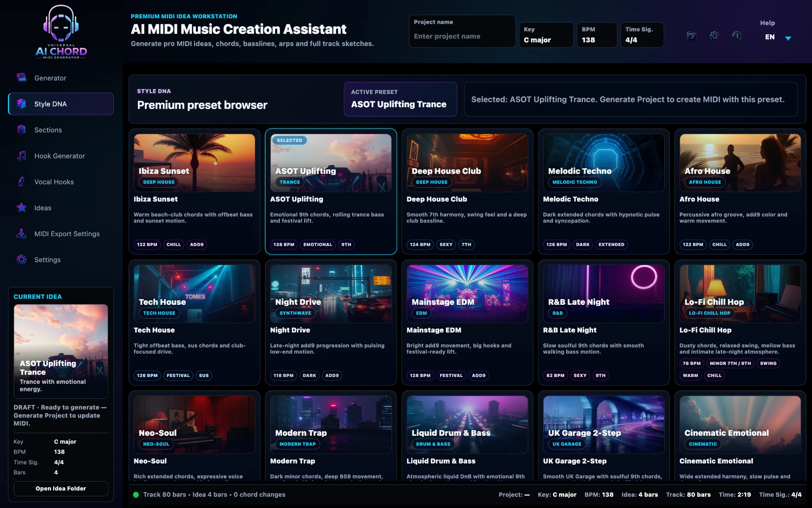This screenshot has height=508, width=812.
Task: Click the EXTENDED tag on Melodic Techno
Action: coord(611,244)
